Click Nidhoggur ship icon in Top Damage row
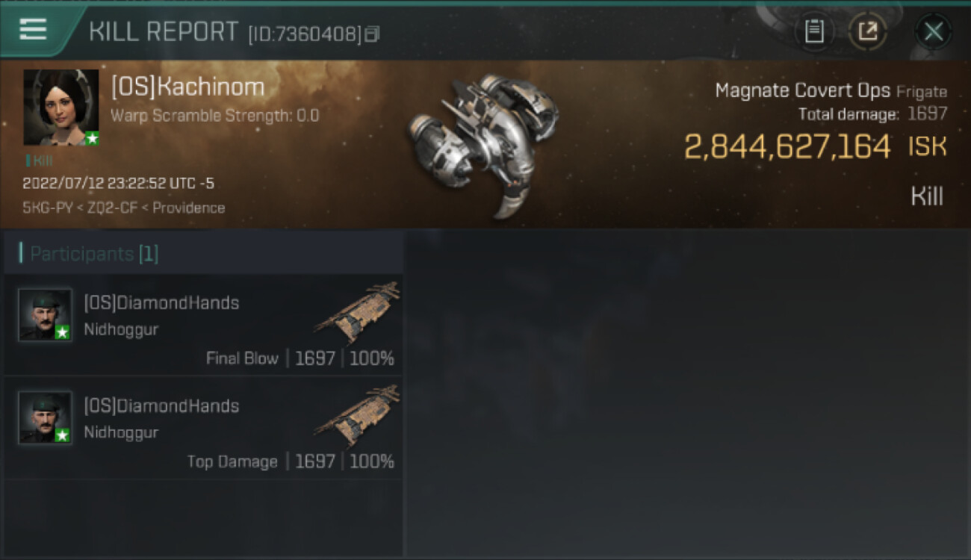The width and height of the screenshot is (971, 560). click(x=357, y=414)
